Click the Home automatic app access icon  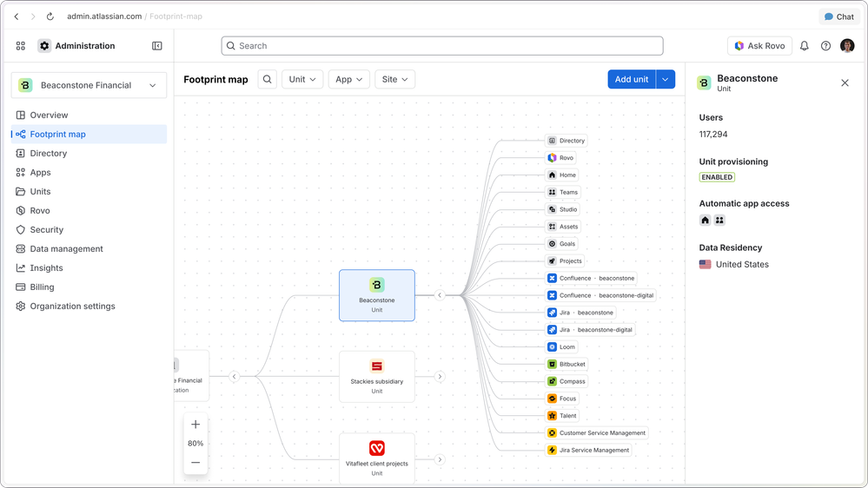pyautogui.click(x=705, y=221)
